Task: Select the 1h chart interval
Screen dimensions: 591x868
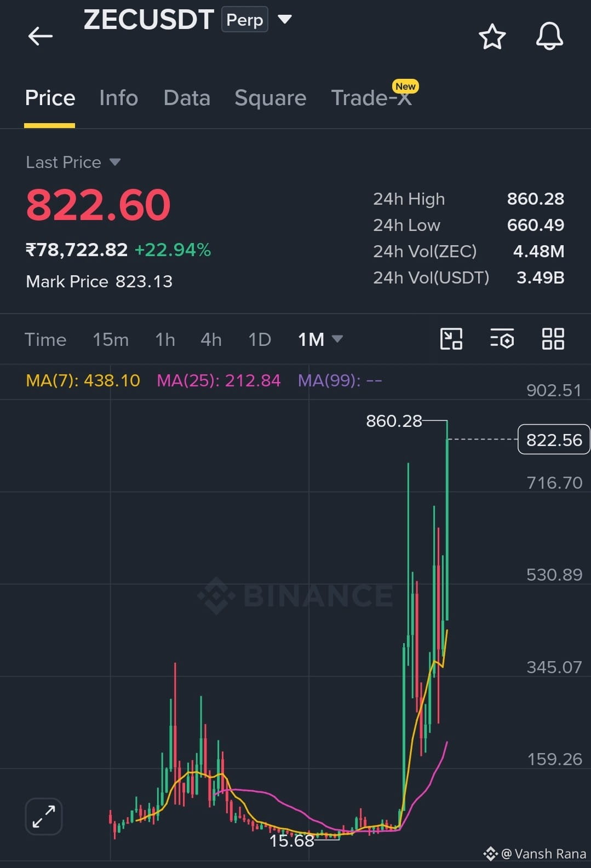Action: (x=165, y=339)
